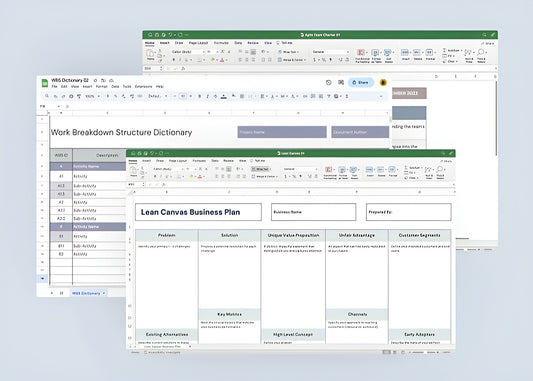
Task: Click fill color swatch in Lean Canvas ribbon
Action: 191,176
